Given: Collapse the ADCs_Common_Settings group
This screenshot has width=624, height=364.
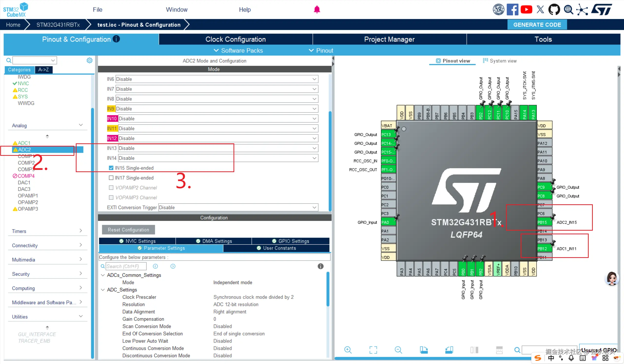Looking at the screenshot, I should click(103, 275).
